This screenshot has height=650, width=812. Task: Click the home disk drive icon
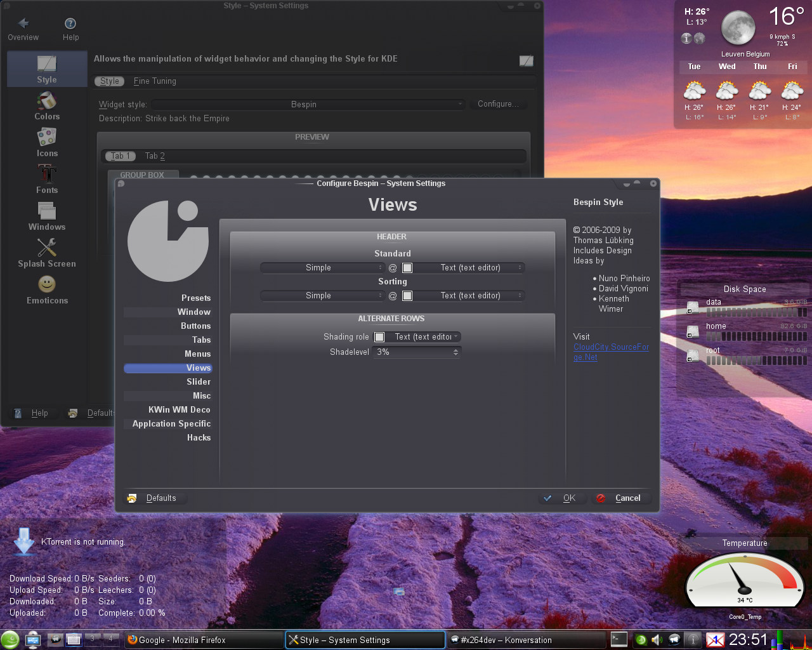[x=693, y=331]
